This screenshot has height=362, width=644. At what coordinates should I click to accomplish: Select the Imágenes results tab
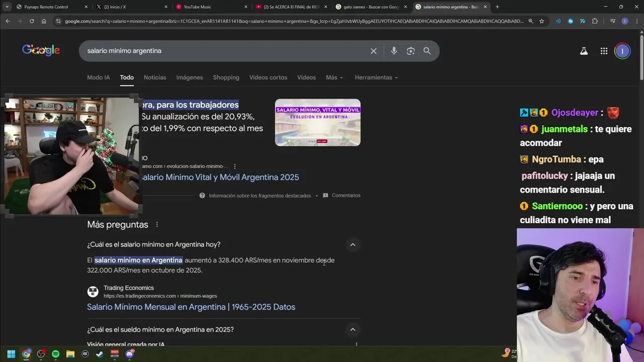190,77
